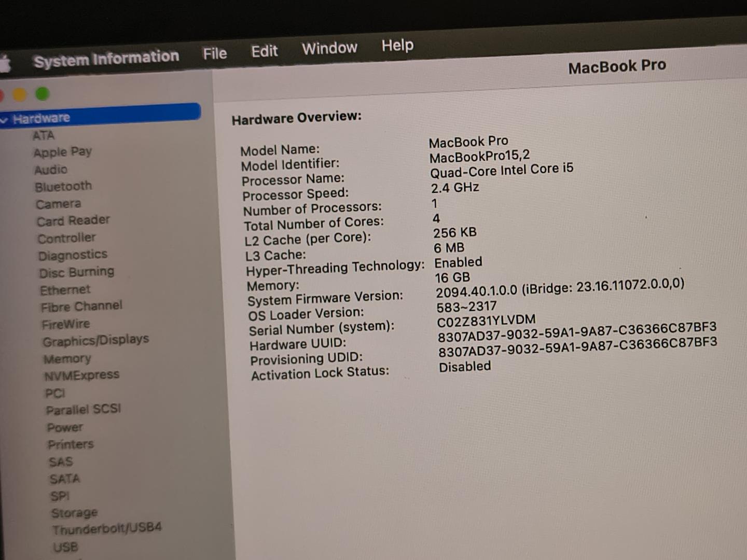Screen dimensions: 747x560
Task: Select Bluetooth in the sidebar
Action: click(63, 186)
